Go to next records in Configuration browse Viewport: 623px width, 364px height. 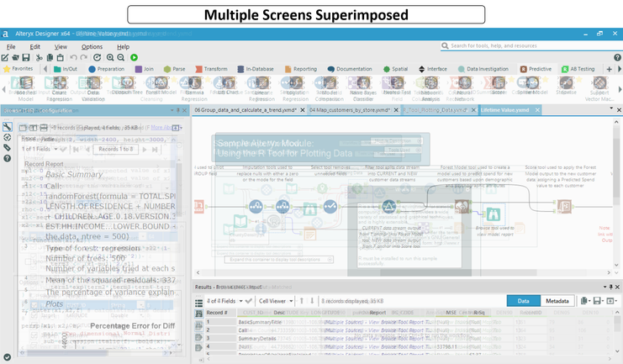(145, 150)
